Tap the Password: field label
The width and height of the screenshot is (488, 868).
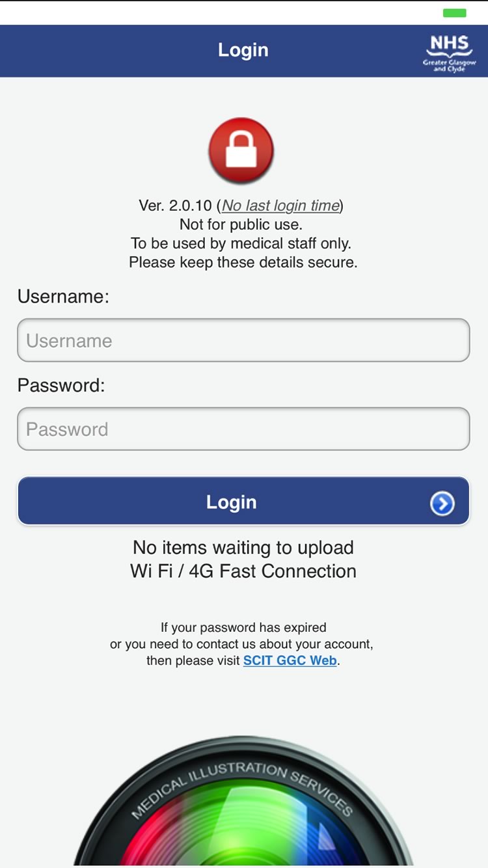coord(61,385)
